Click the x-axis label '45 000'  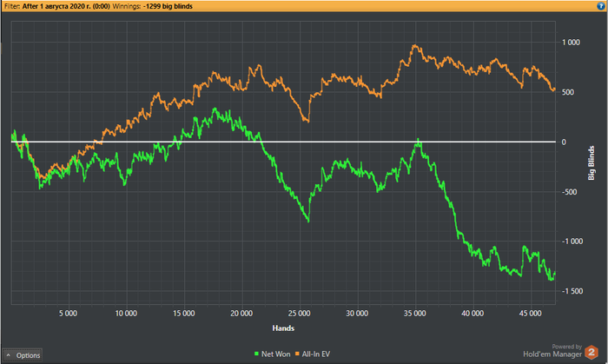[531, 314]
